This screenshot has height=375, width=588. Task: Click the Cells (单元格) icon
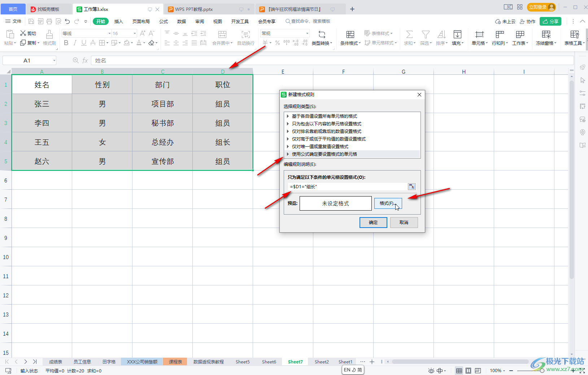pos(479,34)
